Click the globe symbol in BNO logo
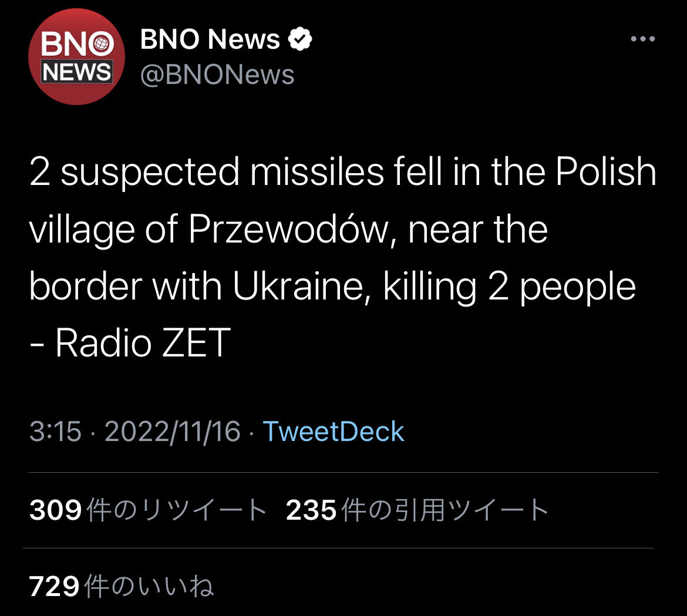687x616 pixels. coord(104,43)
